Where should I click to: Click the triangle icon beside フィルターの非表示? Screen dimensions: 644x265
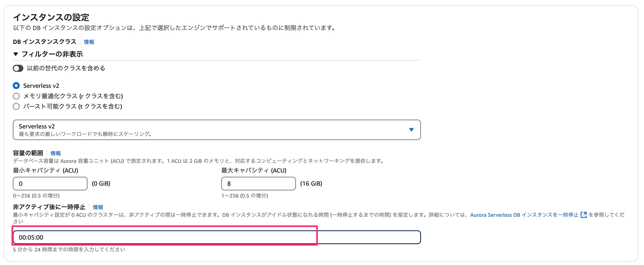(16, 54)
